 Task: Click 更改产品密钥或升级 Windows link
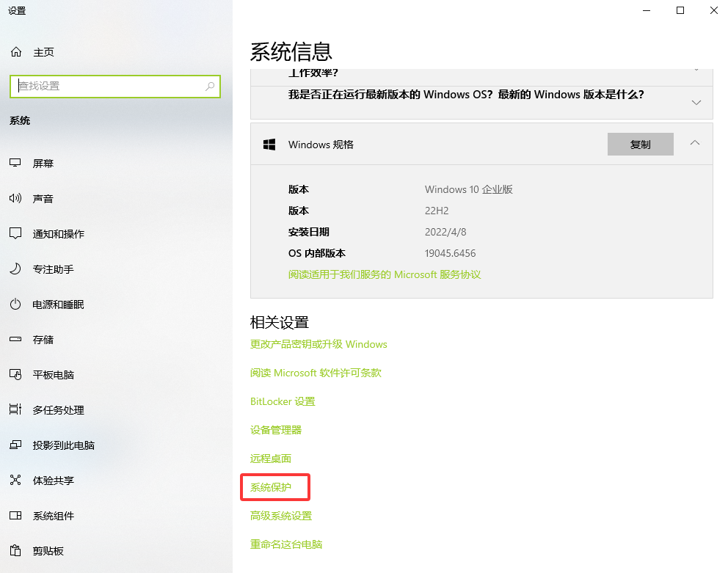pos(318,344)
